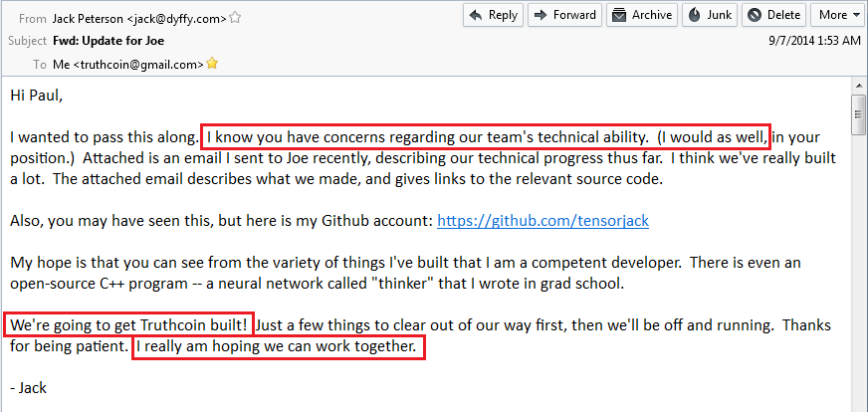The width and height of the screenshot is (868, 412).
Task: Click the 9/7/2014 1:53 AM timestamp
Action: click(813, 41)
